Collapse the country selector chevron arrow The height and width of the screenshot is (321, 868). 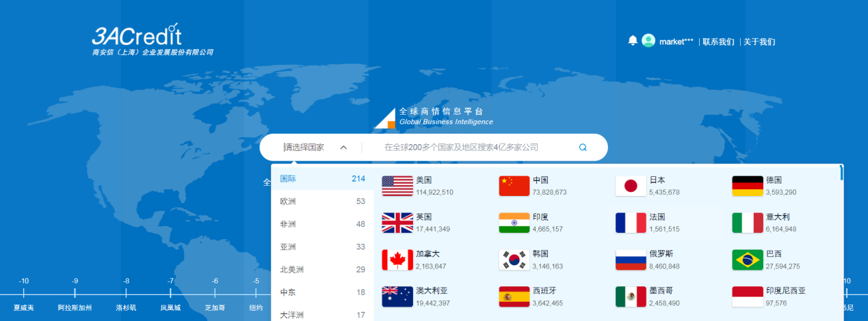click(343, 147)
